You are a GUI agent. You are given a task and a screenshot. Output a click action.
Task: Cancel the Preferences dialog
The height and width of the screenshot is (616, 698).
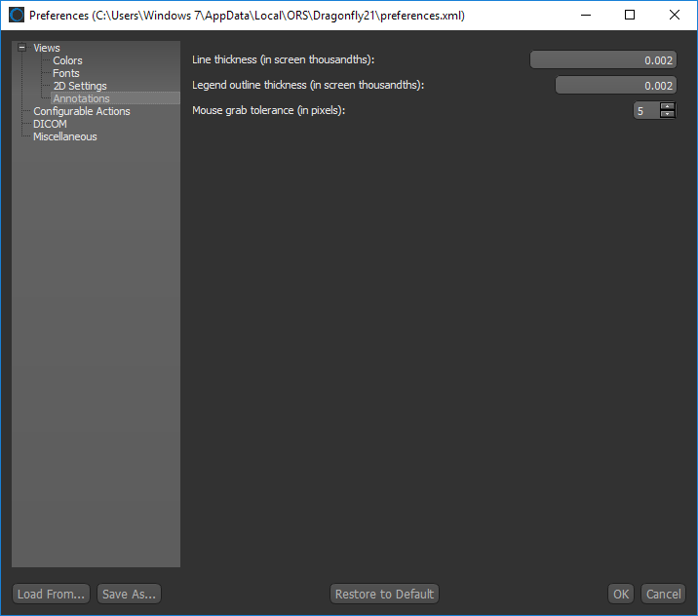[663, 594]
